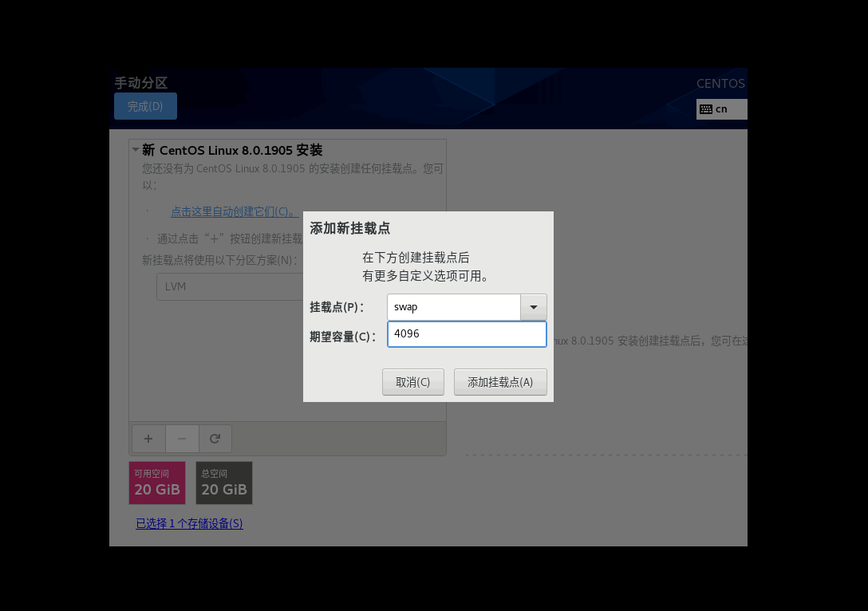Collapse the 新 CentOS Linux 8.0.1905 安装 section
Viewport: 868px width, 611px height.
tap(134, 149)
